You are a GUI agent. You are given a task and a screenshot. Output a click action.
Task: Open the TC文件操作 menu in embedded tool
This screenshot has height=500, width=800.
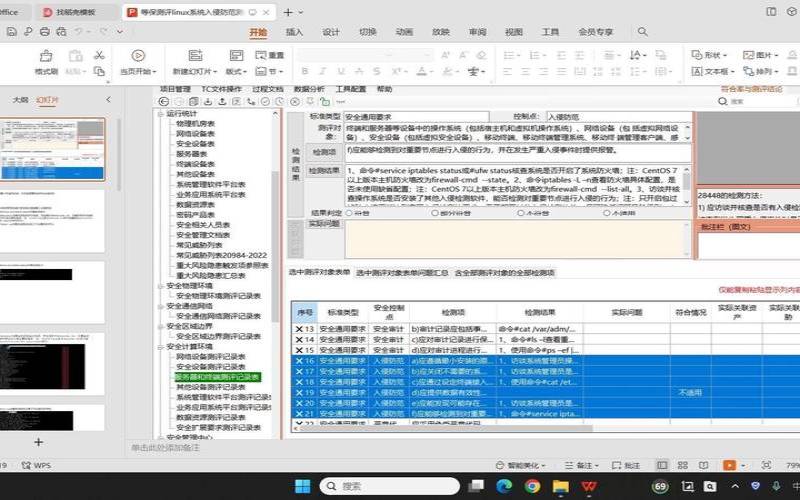point(221,89)
